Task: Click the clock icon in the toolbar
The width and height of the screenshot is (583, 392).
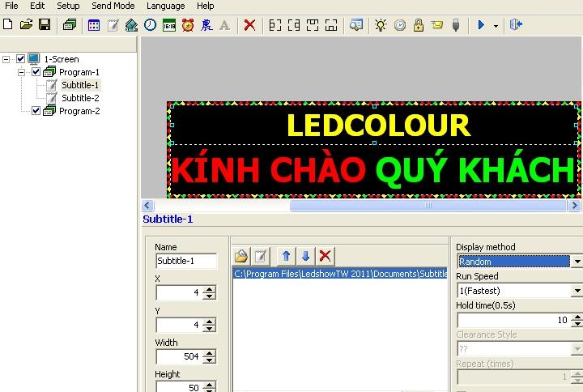Action: [150, 25]
